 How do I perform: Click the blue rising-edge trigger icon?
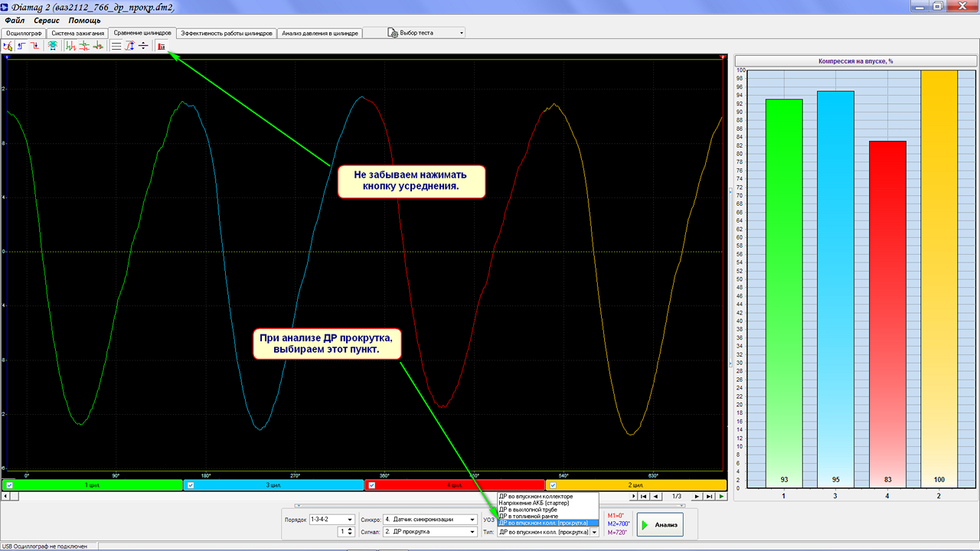(x=21, y=46)
